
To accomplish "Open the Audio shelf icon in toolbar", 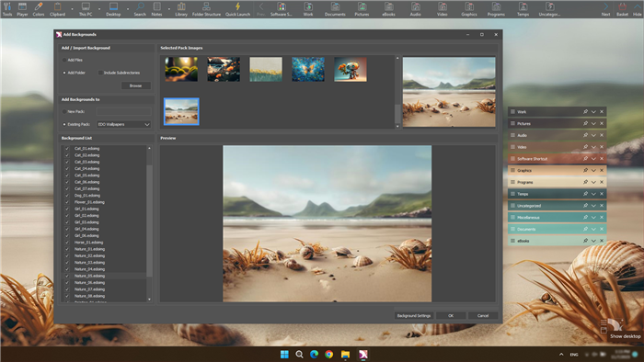I will (415, 8).
